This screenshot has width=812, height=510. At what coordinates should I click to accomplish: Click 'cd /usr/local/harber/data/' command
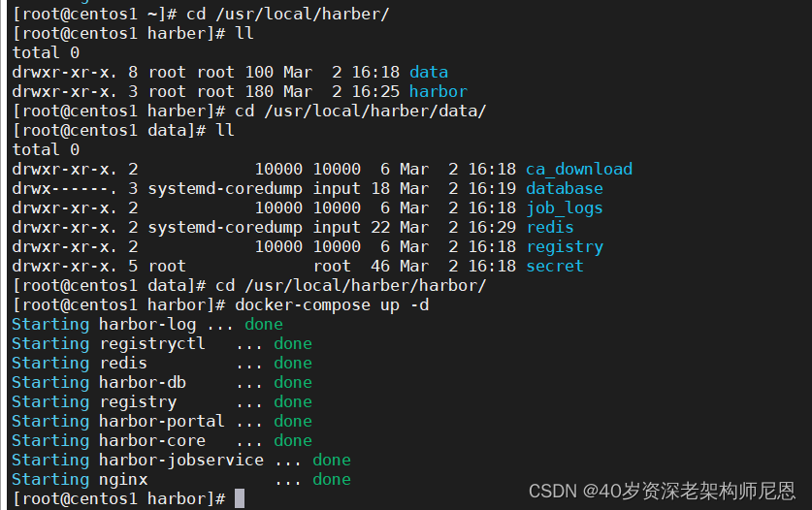[x=361, y=111]
